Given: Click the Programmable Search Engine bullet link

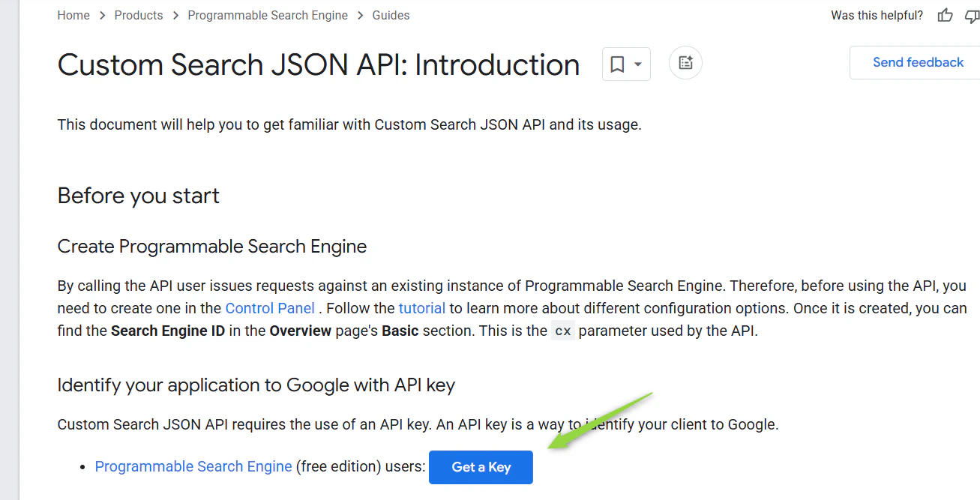Looking at the screenshot, I should [x=193, y=466].
